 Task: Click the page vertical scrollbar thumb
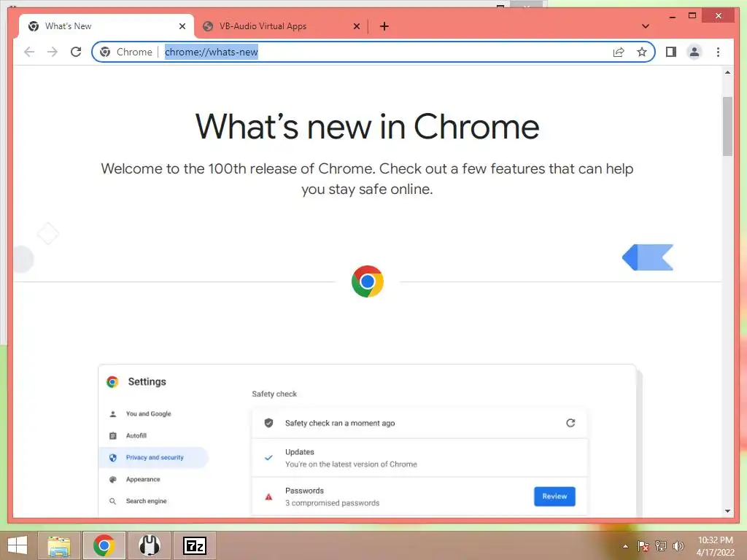(x=727, y=126)
